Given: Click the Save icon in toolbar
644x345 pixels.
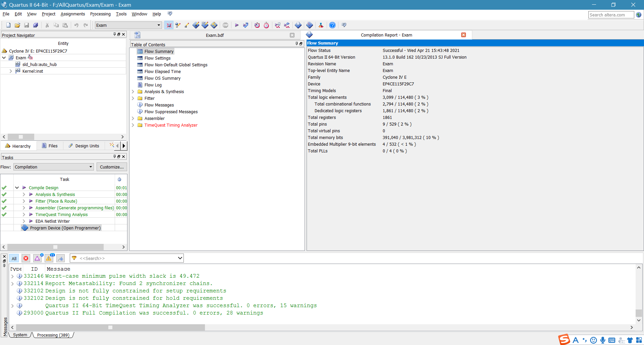Looking at the screenshot, I should tap(26, 25).
